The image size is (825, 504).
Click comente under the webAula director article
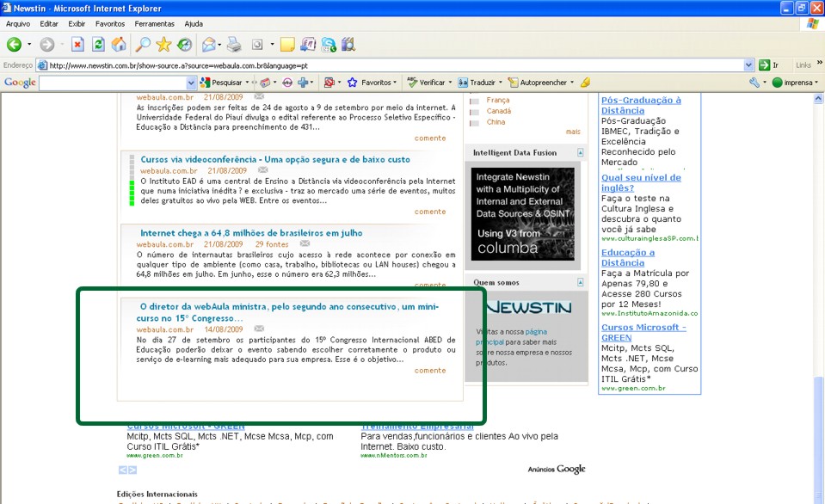[430, 371]
